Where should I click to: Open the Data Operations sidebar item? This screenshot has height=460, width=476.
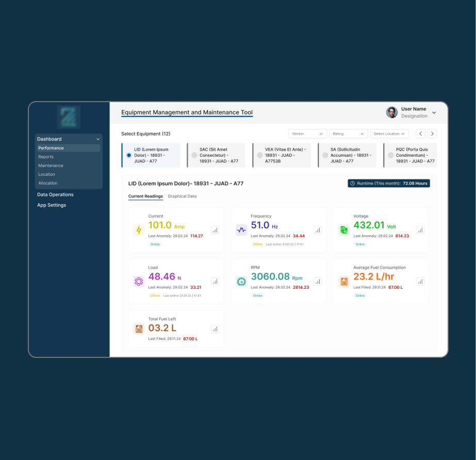coord(55,194)
